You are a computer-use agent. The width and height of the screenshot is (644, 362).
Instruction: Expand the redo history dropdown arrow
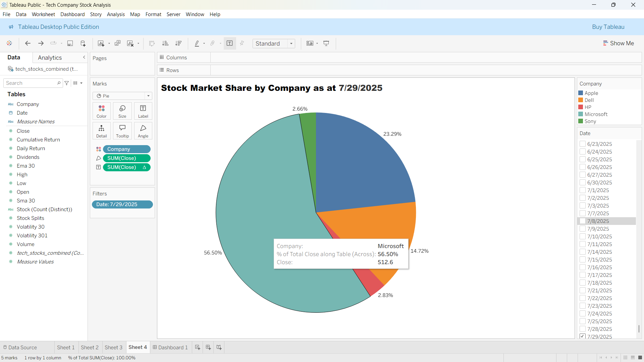(61, 44)
